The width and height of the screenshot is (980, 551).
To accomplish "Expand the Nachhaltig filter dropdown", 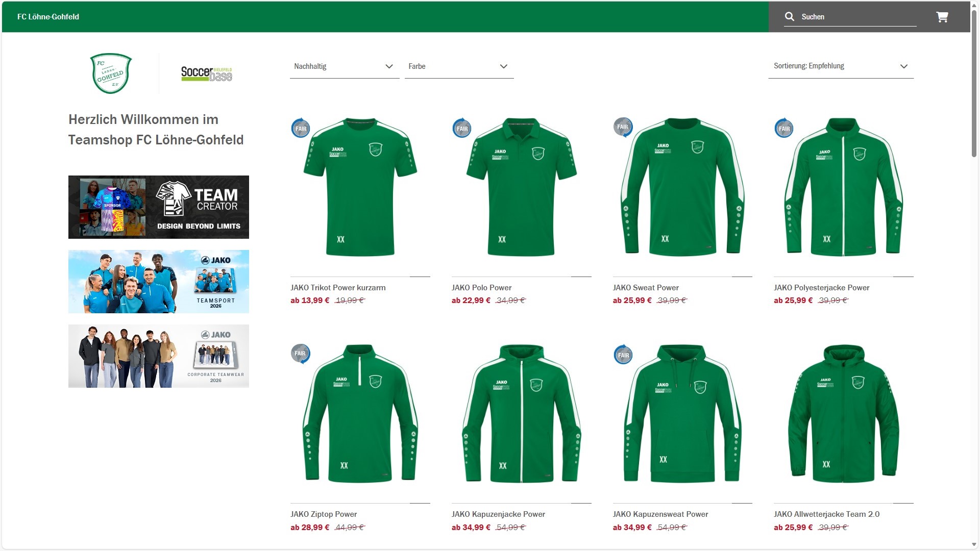I will pyautogui.click(x=344, y=66).
